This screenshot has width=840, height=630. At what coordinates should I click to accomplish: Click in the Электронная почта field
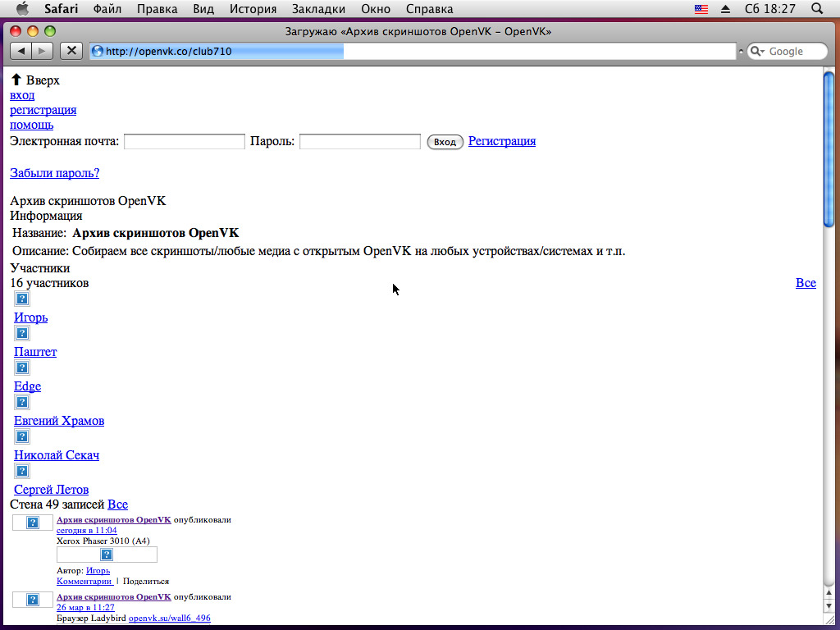tap(184, 142)
